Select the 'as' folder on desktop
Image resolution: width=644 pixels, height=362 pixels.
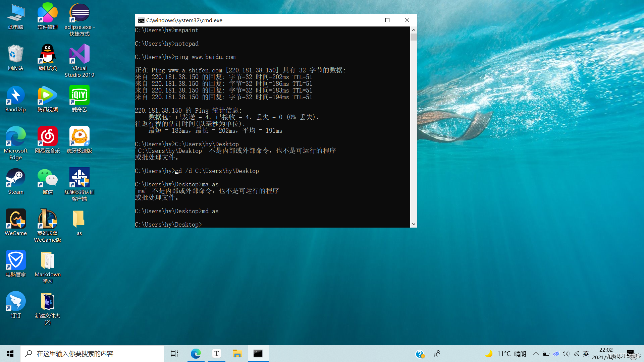click(x=79, y=220)
